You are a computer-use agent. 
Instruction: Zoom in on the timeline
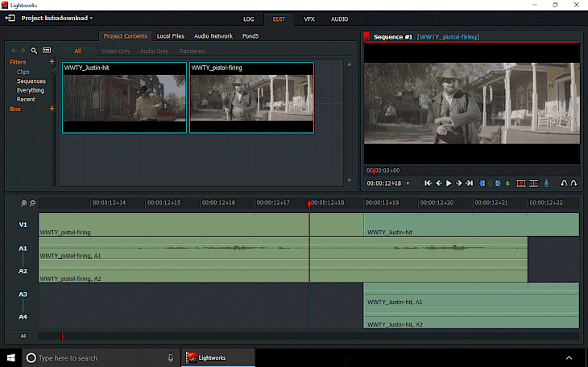pyautogui.click(x=23, y=203)
